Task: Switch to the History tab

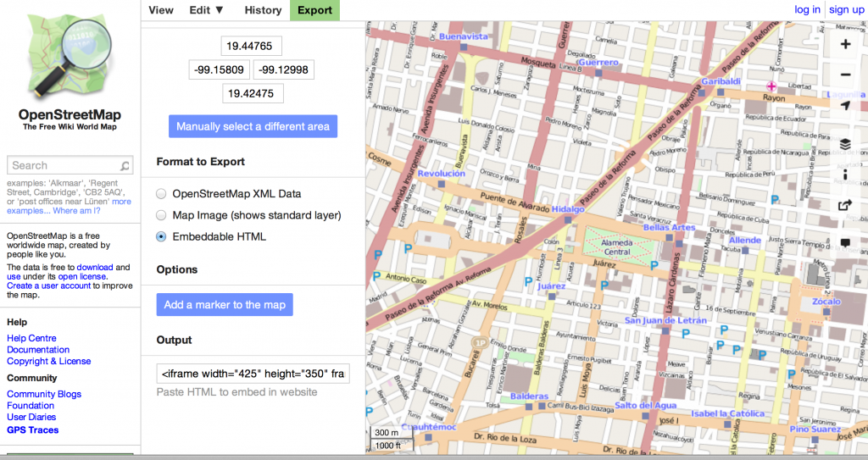Action: (x=263, y=10)
